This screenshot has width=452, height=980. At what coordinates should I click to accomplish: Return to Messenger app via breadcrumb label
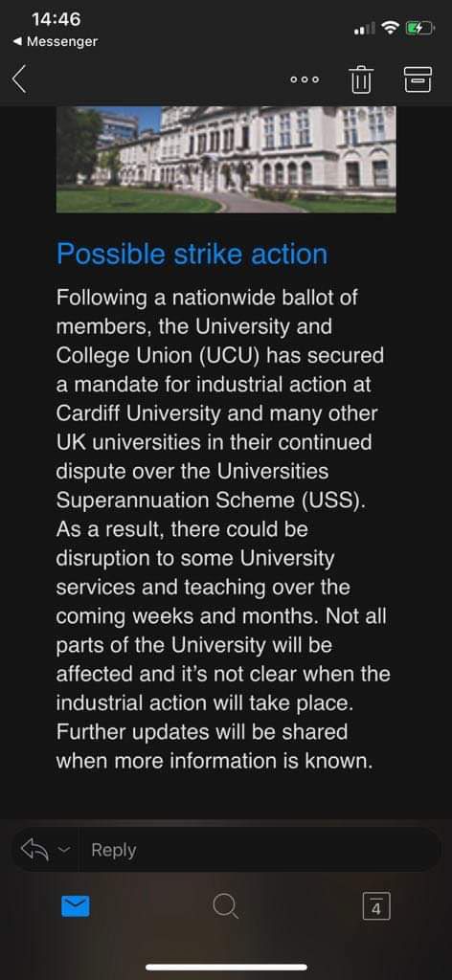(x=62, y=42)
